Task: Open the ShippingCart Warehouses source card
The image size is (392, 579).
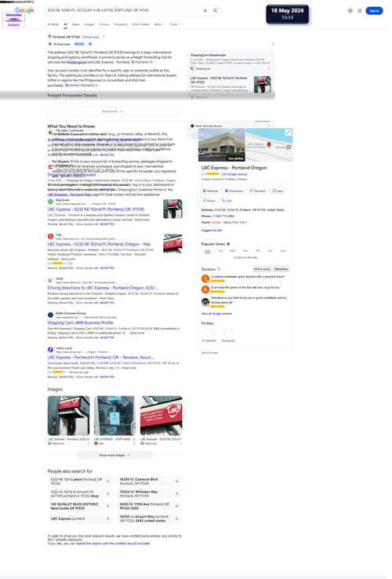Action: click(230, 61)
